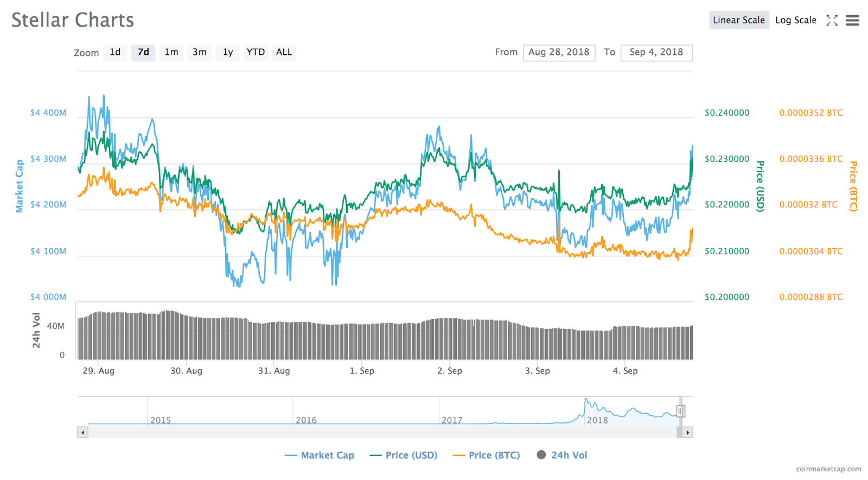This screenshot has width=868, height=480.
Task: Click the 31. Aug axis label
Action: (x=274, y=371)
